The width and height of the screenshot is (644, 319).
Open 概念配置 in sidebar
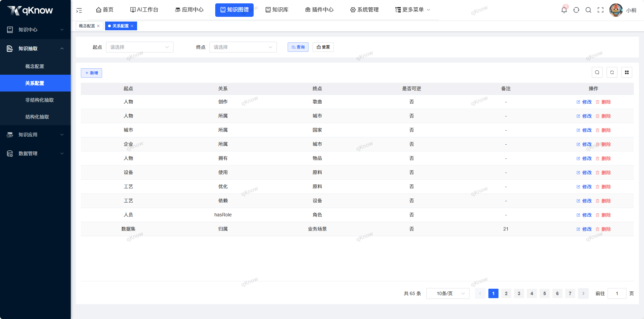tap(35, 66)
